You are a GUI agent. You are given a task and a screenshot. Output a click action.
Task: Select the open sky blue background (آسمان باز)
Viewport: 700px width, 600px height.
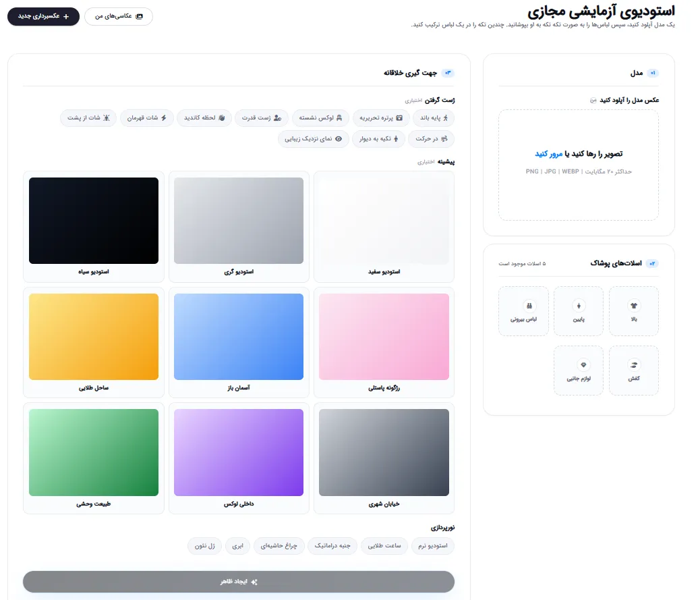239,343
